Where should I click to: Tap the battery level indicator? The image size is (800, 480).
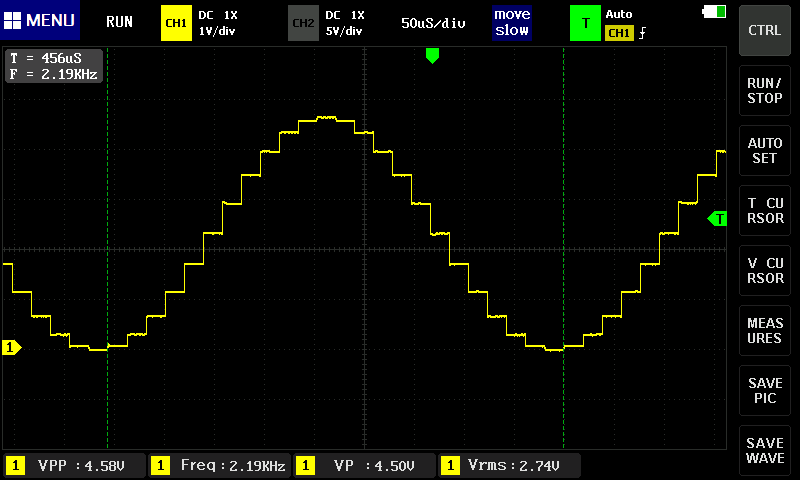[714, 12]
